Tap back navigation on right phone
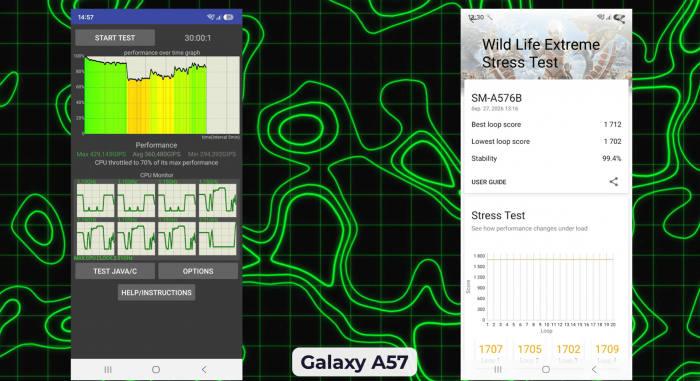The height and width of the screenshot is (381, 700). point(594,369)
